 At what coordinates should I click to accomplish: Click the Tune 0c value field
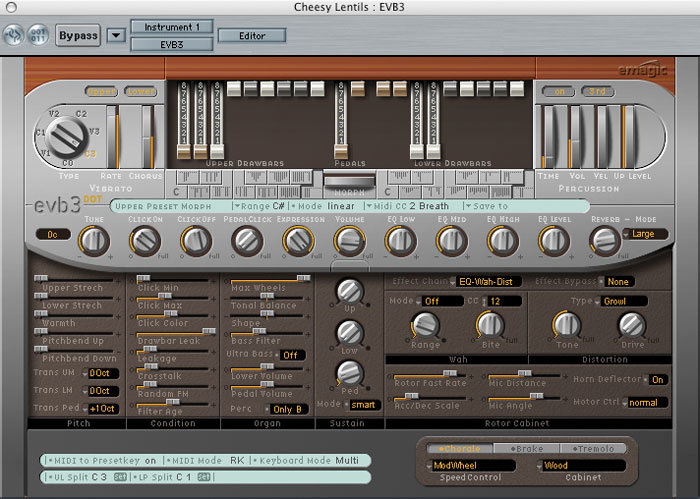click(53, 234)
